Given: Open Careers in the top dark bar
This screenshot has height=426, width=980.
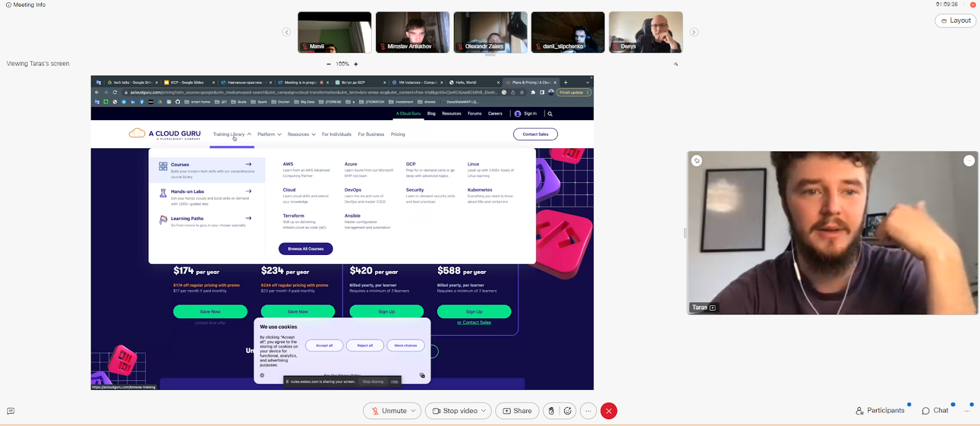Looking at the screenshot, I should click(x=496, y=113).
